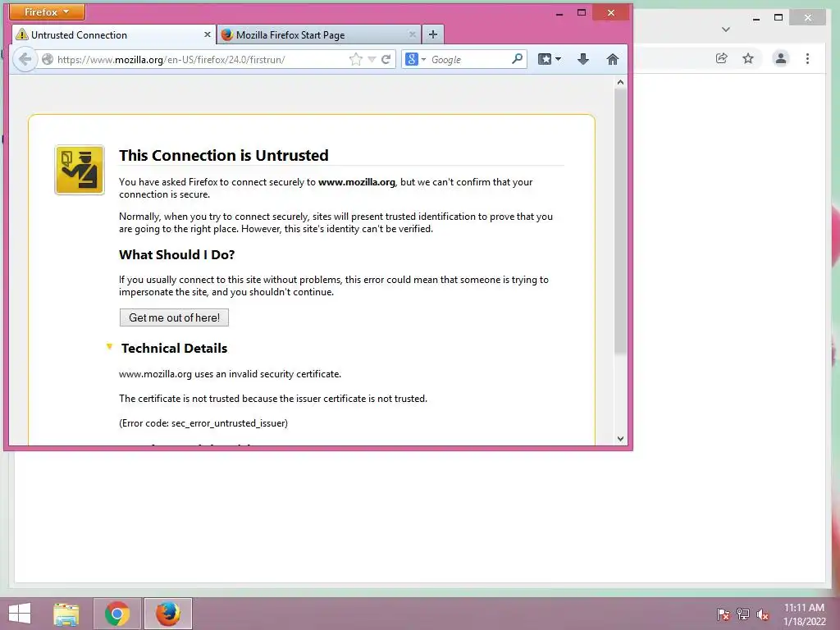The image size is (840, 630).
Task: Open the URL history dropdown arrow
Action: [372, 59]
